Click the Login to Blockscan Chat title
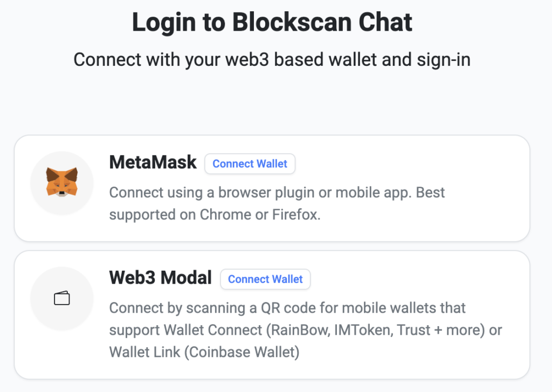Screen dimensions: 552x392 point(272,22)
